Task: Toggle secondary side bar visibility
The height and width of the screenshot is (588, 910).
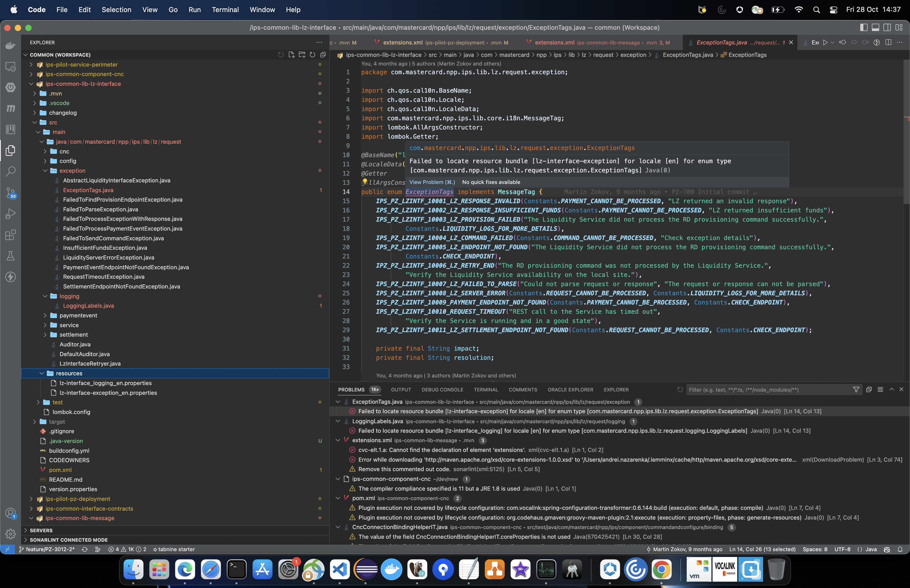Action: (x=887, y=27)
